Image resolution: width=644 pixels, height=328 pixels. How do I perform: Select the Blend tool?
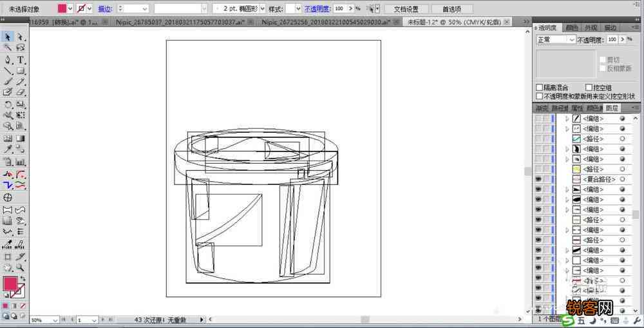pos(20,150)
